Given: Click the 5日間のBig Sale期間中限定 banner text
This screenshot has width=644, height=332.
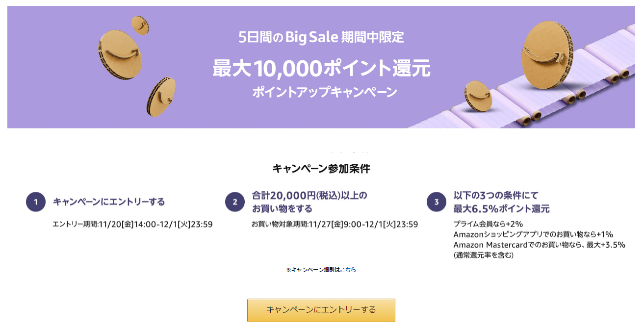Looking at the screenshot, I should 321,37.
